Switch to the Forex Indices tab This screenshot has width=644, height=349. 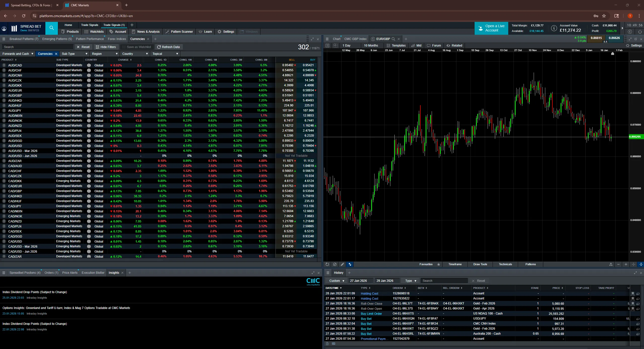pyautogui.click(x=117, y=39)
